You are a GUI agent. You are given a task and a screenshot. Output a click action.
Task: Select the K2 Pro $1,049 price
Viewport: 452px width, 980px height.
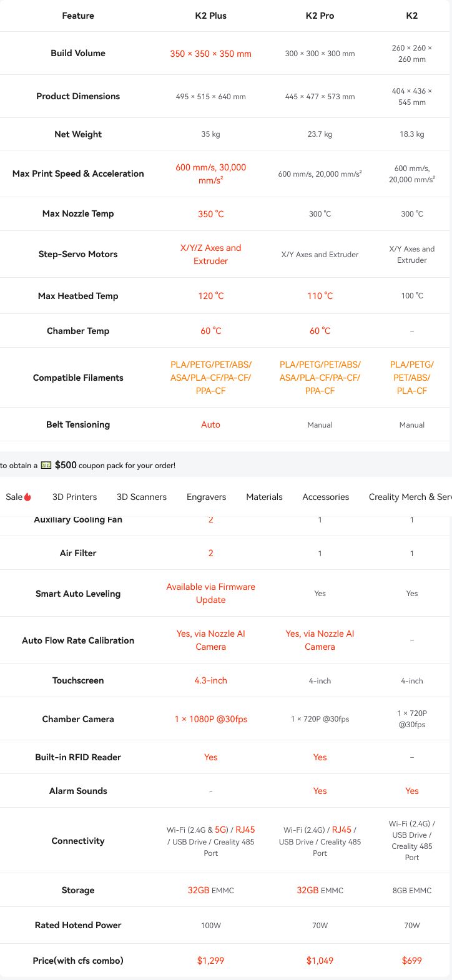coord(320,961)
